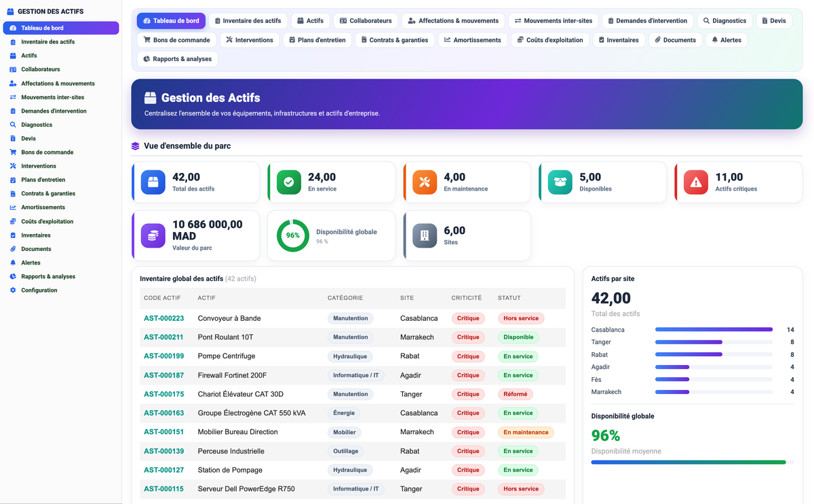This screenshot has height=504, width=814.
Task: Click the orange En maintenance tools icon
Action: [425, 182]
